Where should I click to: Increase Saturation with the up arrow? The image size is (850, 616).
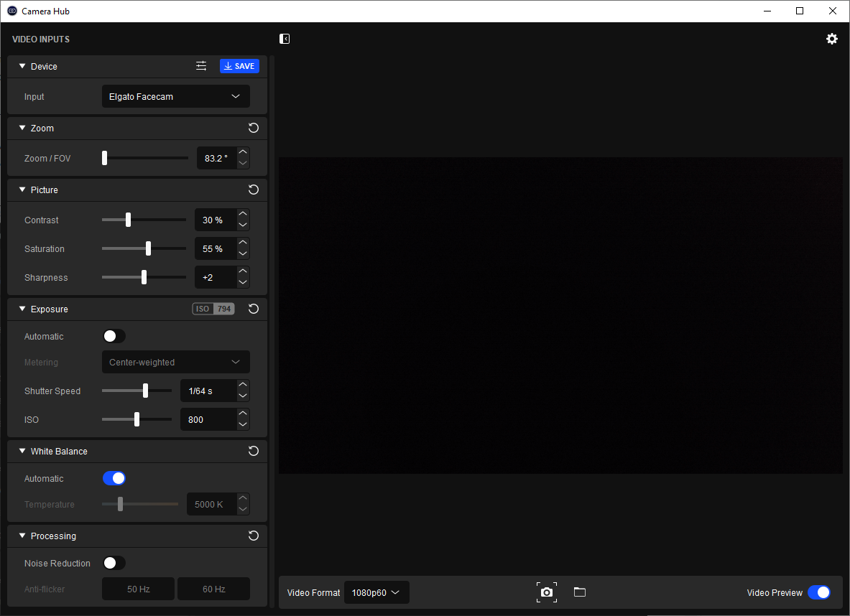pyautogui.click(x=243, y=243)
